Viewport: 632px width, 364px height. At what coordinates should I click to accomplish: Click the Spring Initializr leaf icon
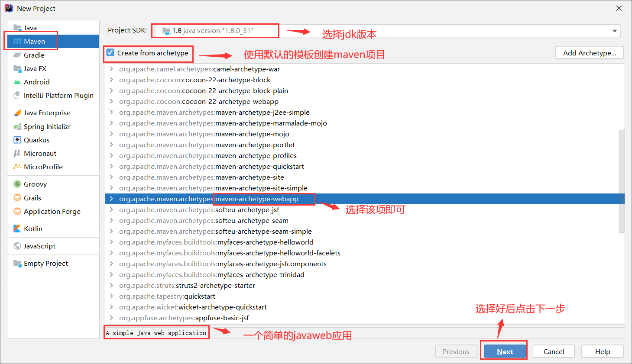coord(17,126)
